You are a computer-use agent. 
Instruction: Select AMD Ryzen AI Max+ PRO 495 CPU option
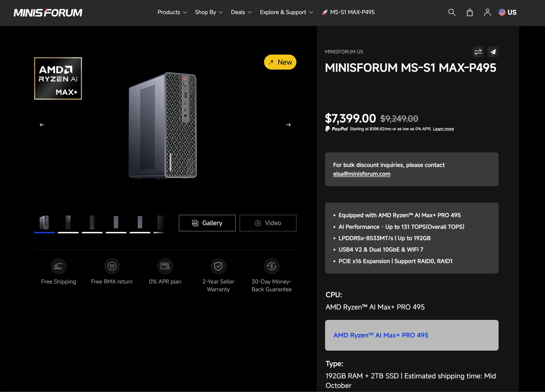point(412,335)
